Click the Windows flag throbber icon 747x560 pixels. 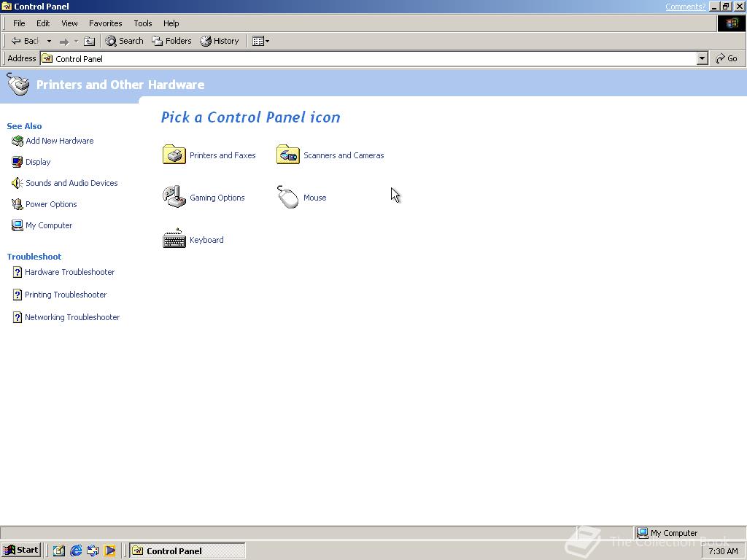pyautogui.click(x=731, y=23)
